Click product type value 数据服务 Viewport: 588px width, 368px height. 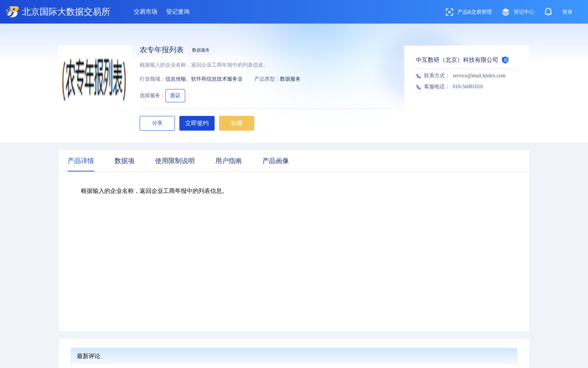[x=290, y=79]
